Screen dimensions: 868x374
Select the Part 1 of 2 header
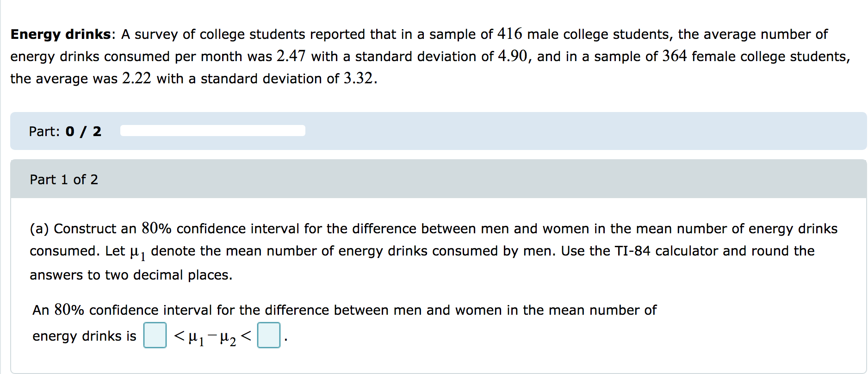64,179
